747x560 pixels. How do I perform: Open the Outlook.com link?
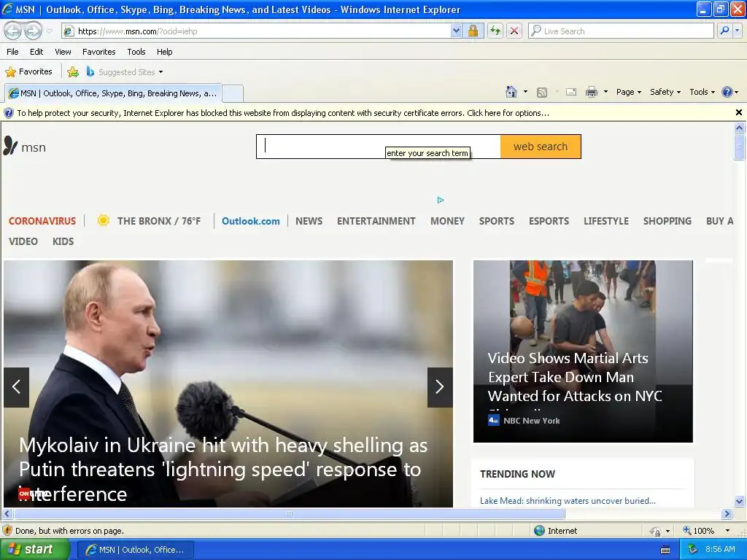251,221
